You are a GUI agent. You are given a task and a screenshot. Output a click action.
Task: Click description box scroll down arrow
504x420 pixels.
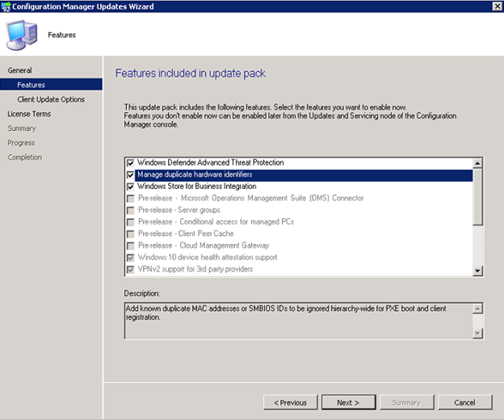(x=477, y=334)
